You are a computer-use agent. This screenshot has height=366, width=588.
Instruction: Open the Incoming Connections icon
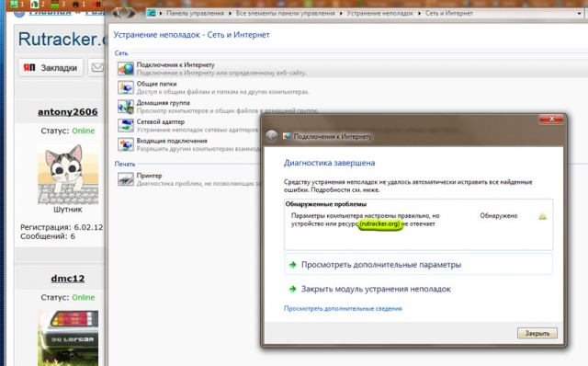(x=126, y=144)
